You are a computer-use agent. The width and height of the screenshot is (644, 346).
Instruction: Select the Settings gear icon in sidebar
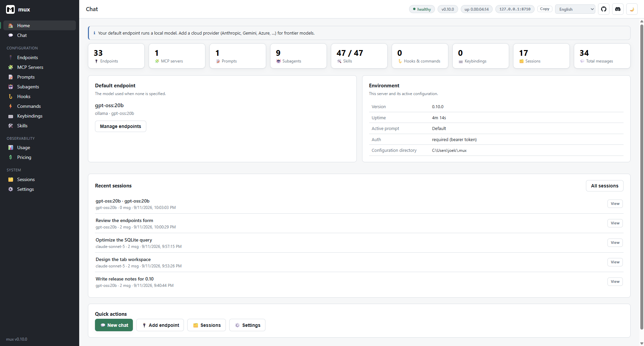tap(11, 189)
